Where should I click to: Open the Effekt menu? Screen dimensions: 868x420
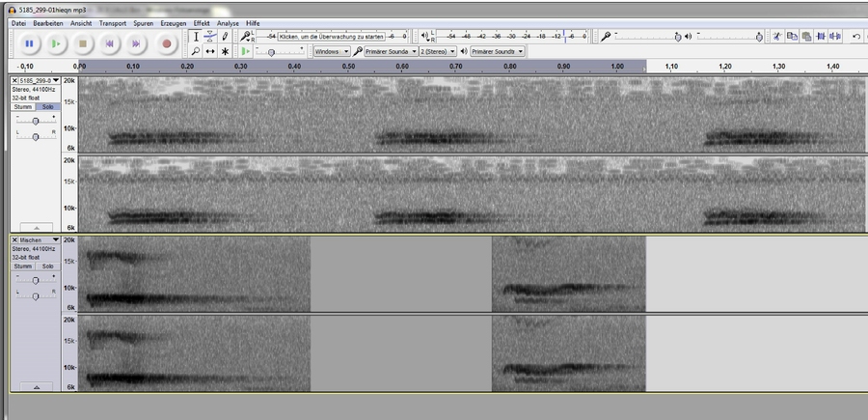pyautogui.click(x=202, y=23)
